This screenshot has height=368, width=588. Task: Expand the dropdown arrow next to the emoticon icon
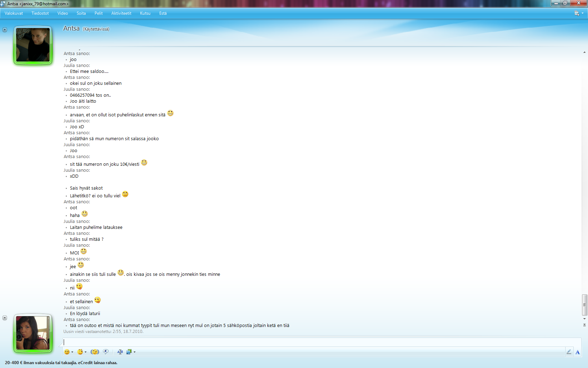point(72,352)
